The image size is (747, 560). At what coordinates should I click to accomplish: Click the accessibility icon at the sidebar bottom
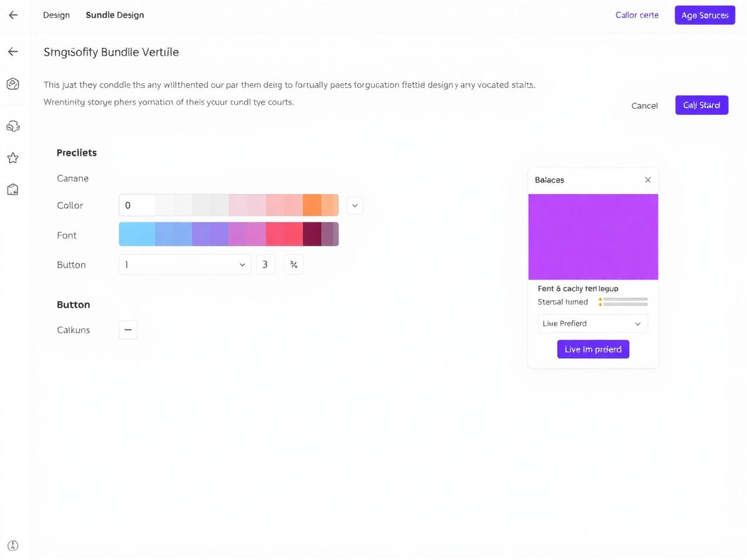pyautogui.click(x=13, y=546)
